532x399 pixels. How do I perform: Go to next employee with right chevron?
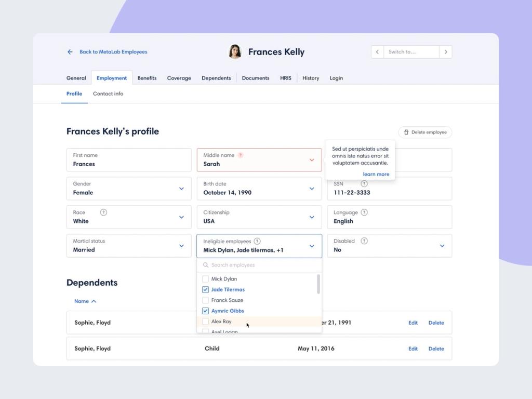click(x=446, y=52)
